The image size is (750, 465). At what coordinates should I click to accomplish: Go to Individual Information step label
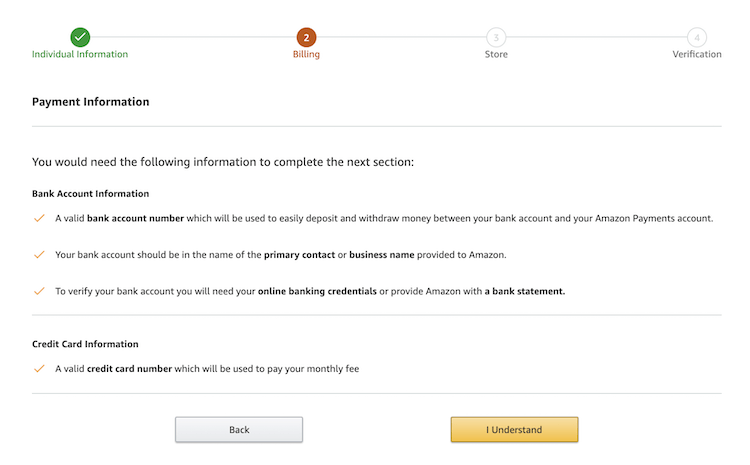[x=80, y=54]
